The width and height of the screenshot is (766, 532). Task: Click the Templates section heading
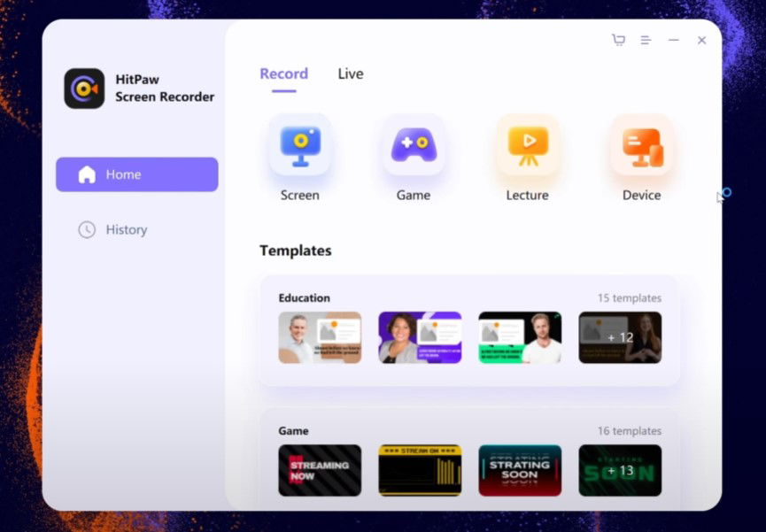pyautogui.click(x=296, y=251)
